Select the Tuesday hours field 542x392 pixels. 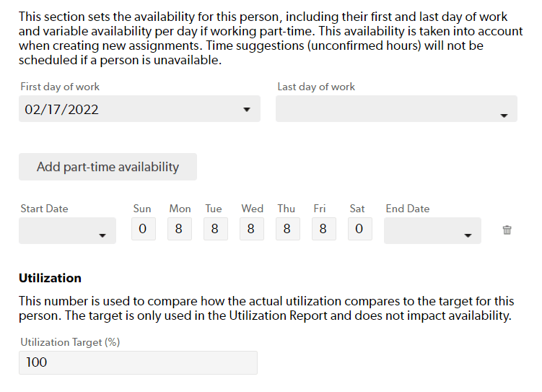(x=216, y=229)
